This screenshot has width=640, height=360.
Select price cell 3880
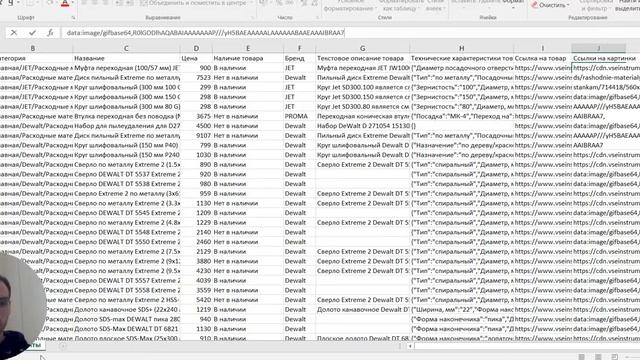(196, 261)
